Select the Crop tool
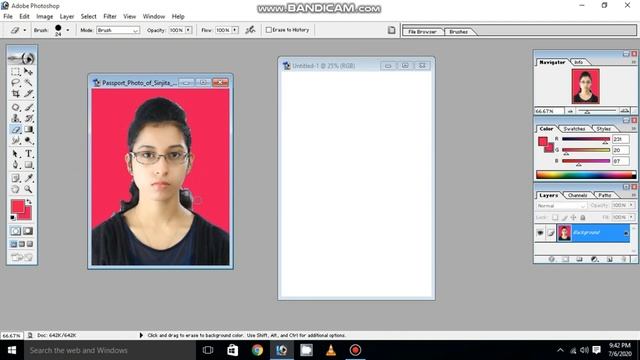The height and width of the screenshot is (360, 640). pyautogui.click(x=16, y=94)
